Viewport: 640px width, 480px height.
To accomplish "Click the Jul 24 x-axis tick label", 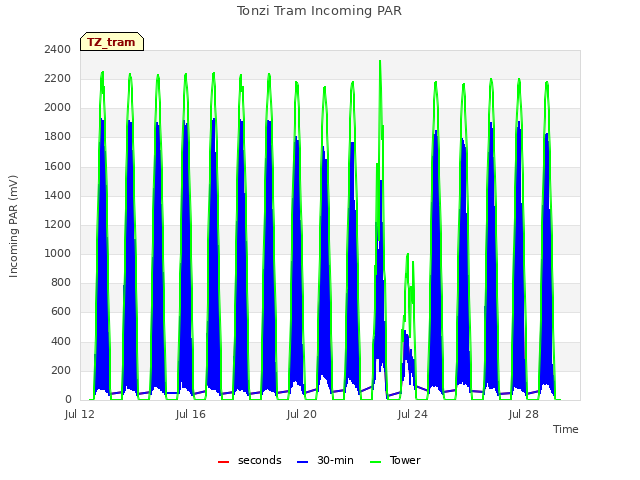I will [413, 414].
